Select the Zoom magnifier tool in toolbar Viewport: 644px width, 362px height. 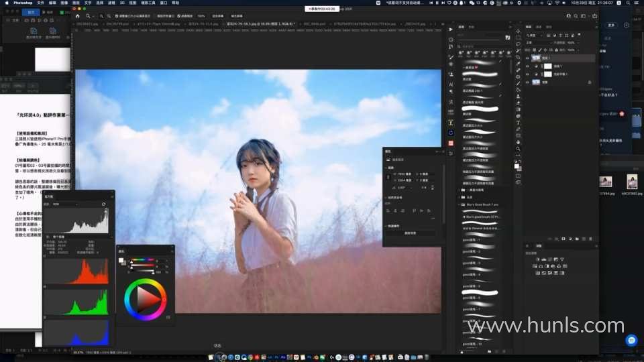(x=518, y=149)
